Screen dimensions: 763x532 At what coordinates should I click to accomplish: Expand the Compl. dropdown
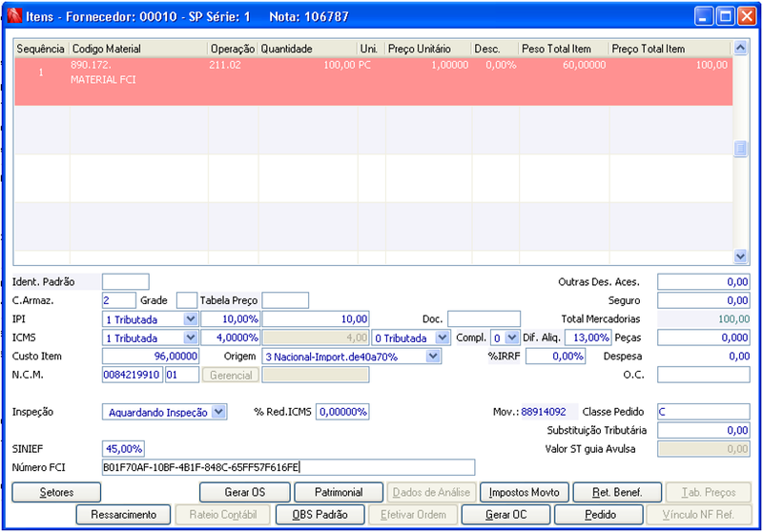511,338
